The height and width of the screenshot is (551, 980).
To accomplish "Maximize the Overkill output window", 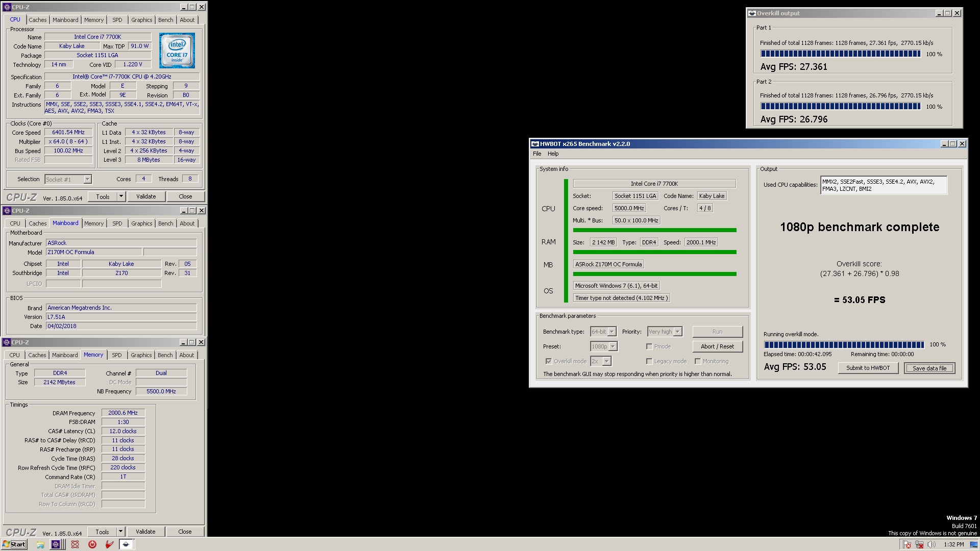I will 948,13.
